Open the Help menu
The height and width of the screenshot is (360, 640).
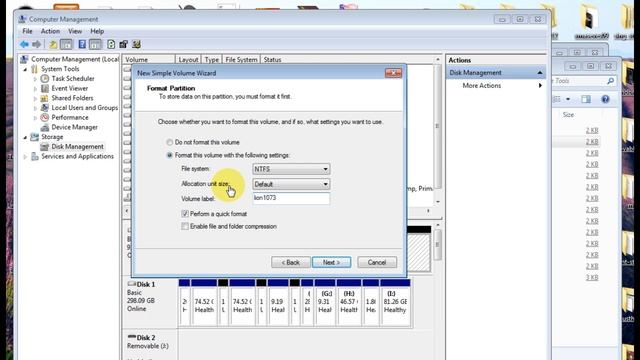tap(97, 31)
